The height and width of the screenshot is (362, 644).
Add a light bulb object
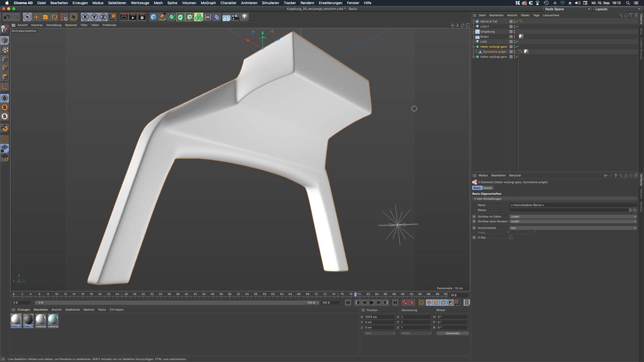tap(245, 17)
